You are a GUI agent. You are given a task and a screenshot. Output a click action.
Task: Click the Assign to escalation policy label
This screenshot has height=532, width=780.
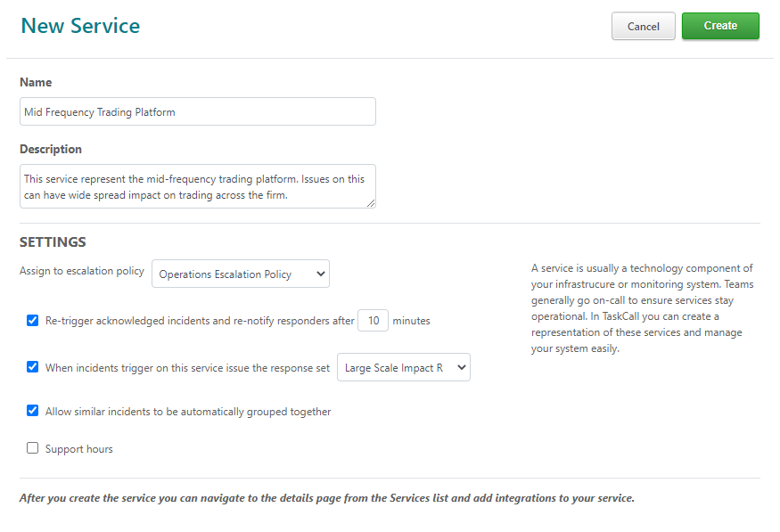82,271
